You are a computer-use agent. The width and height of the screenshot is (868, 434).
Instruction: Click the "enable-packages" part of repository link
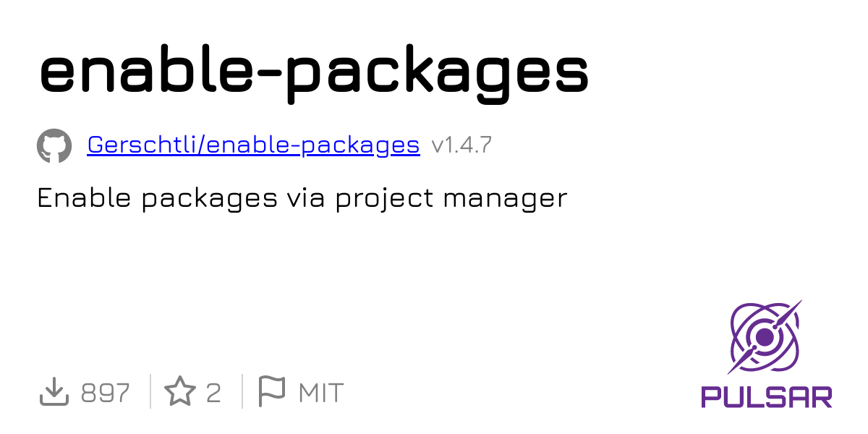click(x=318, y=145)
